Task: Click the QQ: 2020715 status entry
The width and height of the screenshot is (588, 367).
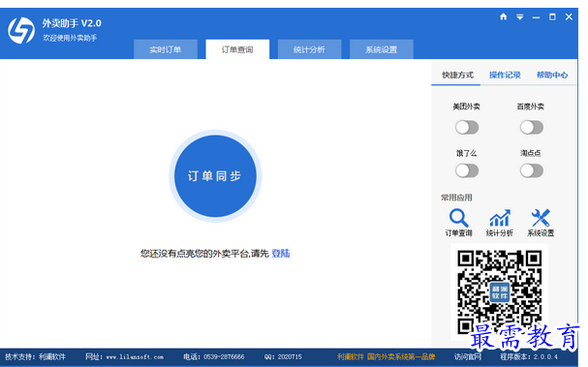Action: coord(283,357)
